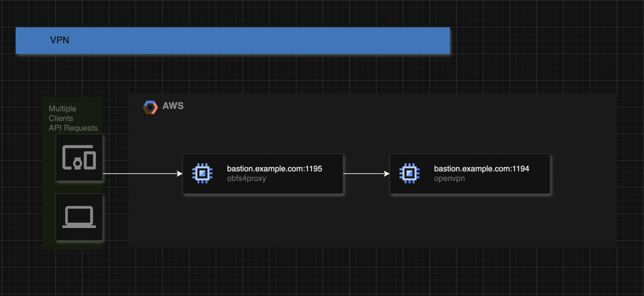Click the chip icon next to bastion.example.com:1194
Screen dimensions: 644x296
[x=409, y=173]
